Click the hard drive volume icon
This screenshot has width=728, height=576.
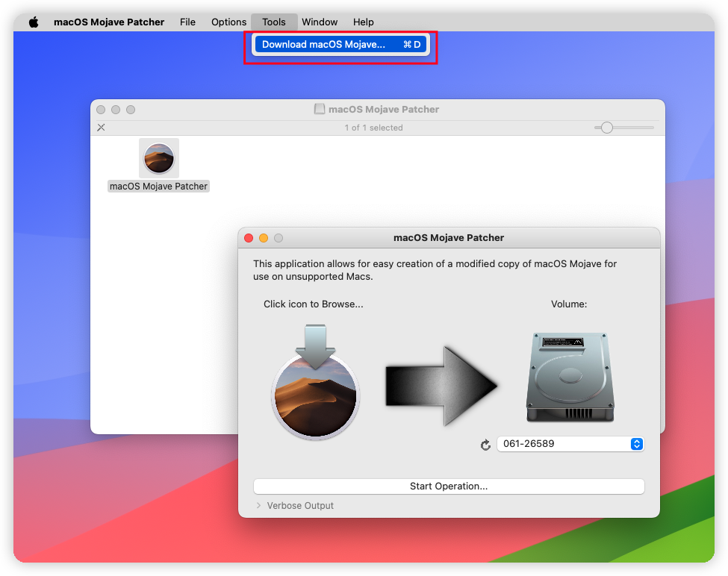570,377
